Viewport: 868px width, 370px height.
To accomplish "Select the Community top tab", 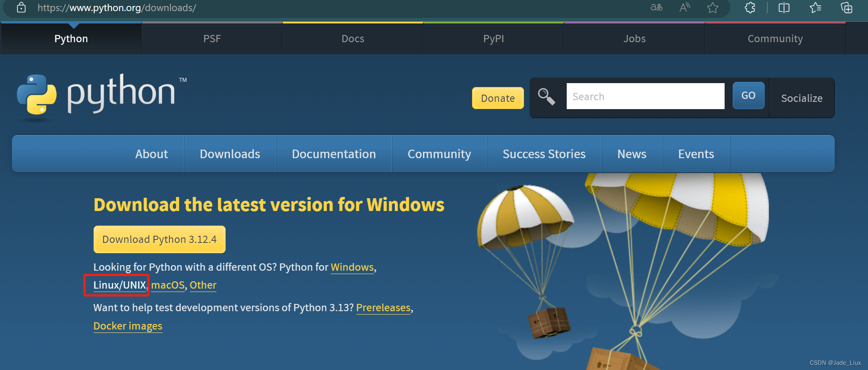I will [x=775, y=38].
